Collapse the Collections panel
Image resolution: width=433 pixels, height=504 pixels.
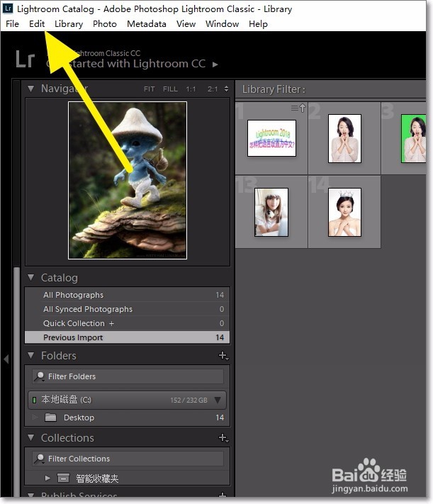pos(31,437)
